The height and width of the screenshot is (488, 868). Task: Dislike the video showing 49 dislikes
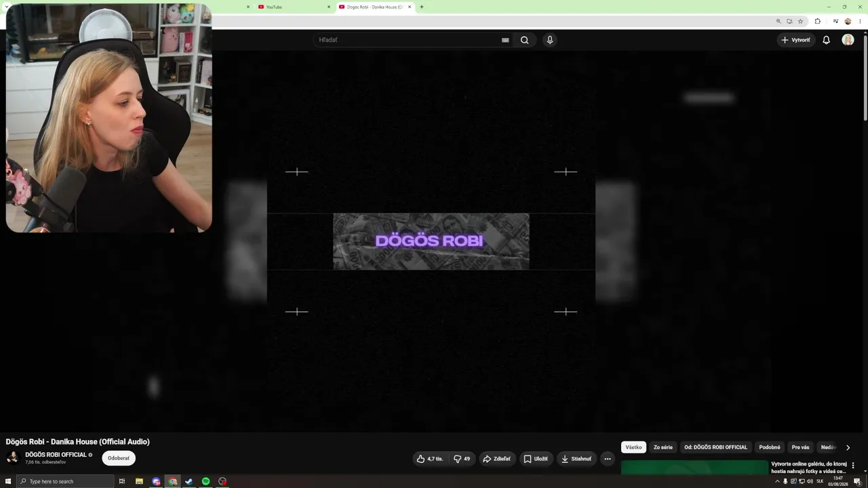[462, 459]
